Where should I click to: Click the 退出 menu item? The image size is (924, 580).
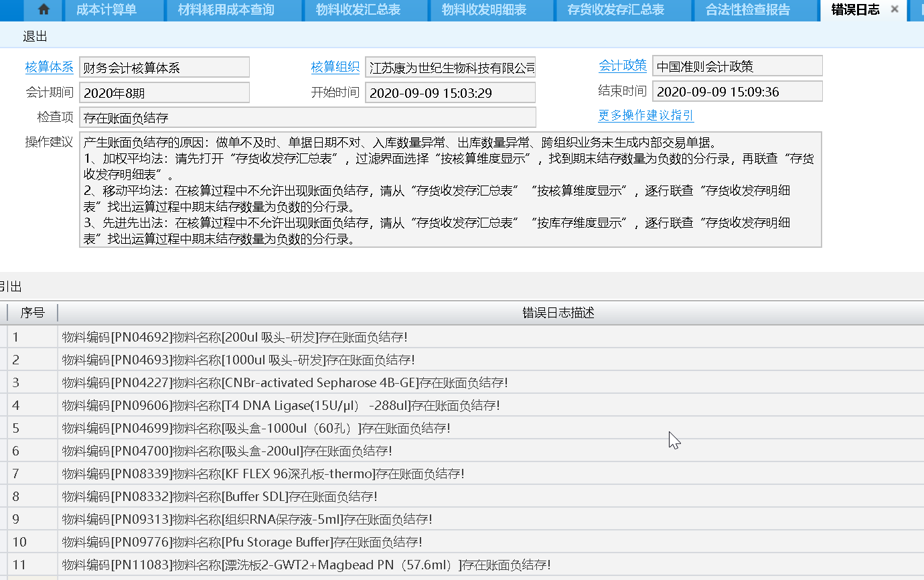35,37
